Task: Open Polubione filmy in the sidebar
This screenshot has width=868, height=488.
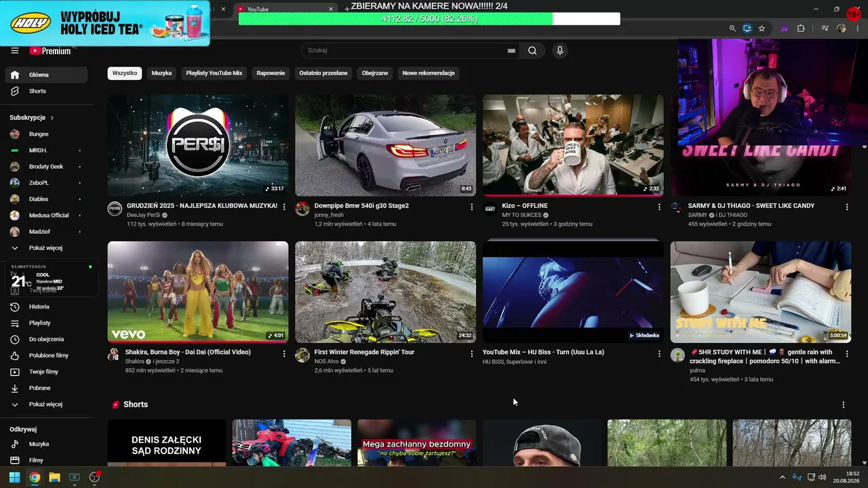Action: pos(46,355)
